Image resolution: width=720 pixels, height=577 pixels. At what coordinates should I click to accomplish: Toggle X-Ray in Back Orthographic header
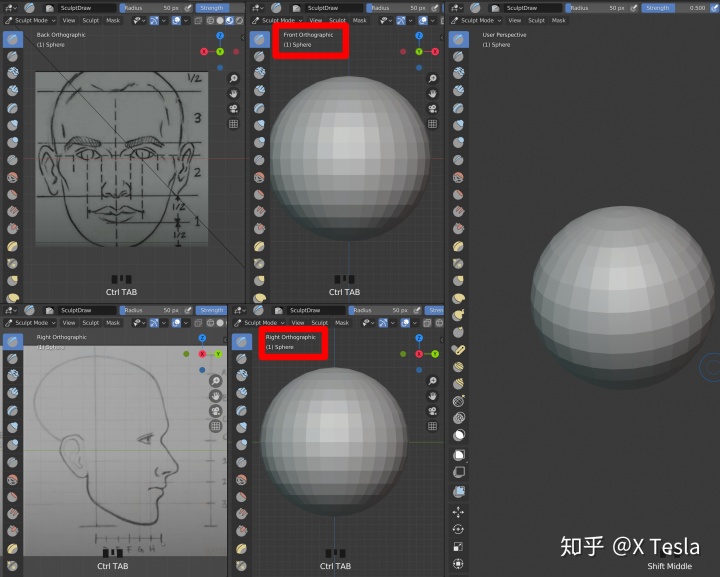click(x=198, y=21)
